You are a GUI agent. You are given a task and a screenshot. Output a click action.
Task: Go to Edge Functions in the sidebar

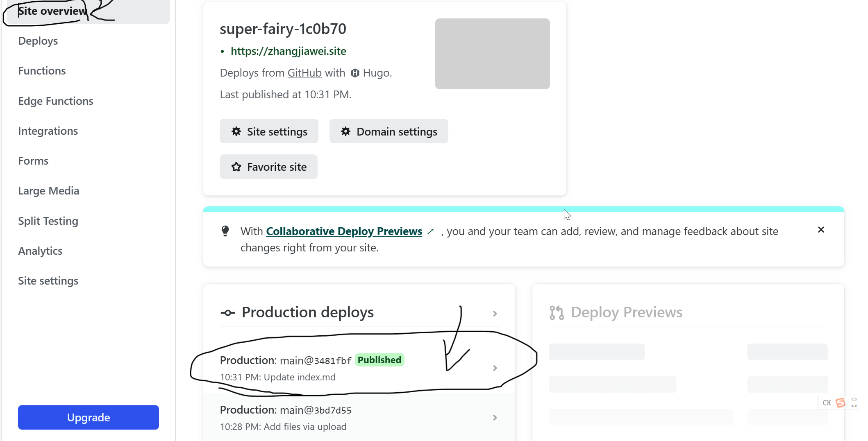(x=56, y=101)
